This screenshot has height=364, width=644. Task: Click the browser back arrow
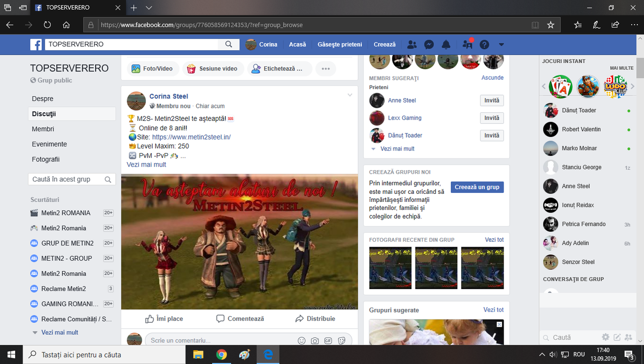click(10, 25)
